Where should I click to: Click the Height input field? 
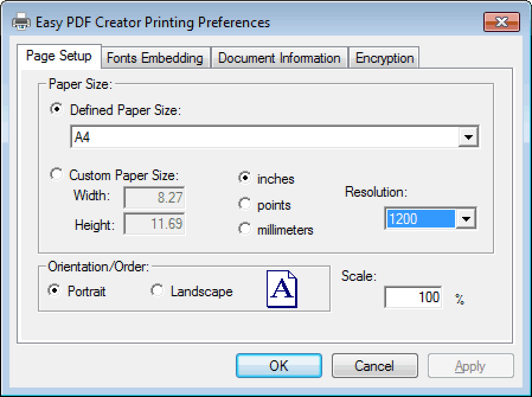tap(155, 223)
